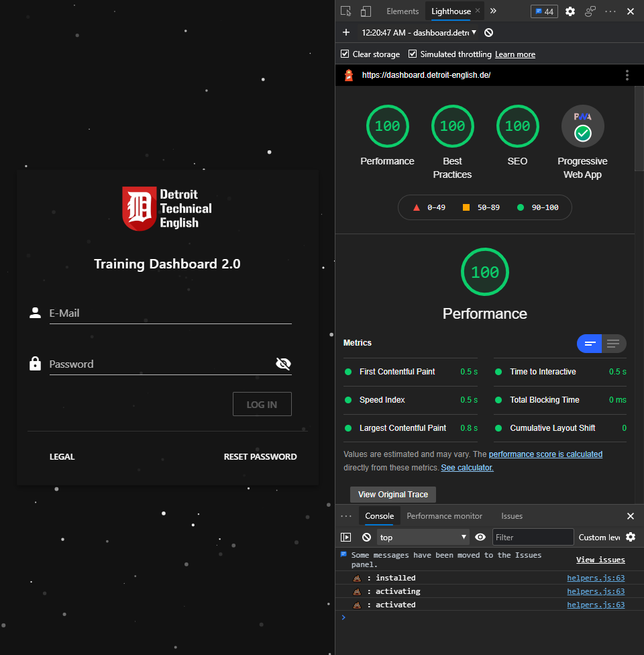
Task: Switch metrics to compact view toggle
Action: (589, 344)
